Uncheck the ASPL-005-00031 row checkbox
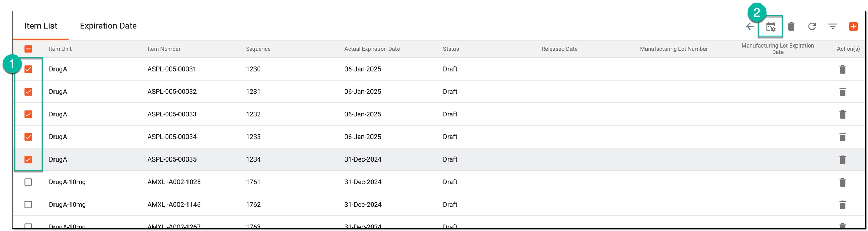The width and height of the screenshot is (868, 231). (28, 69)
